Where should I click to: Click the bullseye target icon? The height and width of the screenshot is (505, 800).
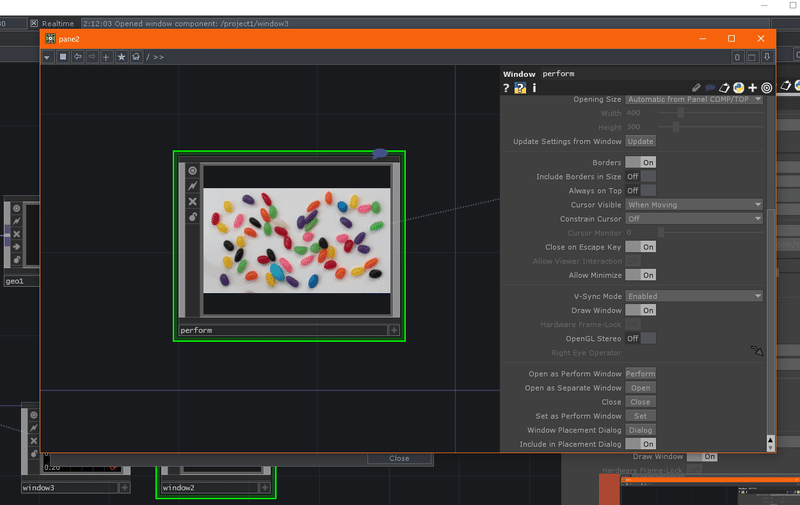(766, 88)
